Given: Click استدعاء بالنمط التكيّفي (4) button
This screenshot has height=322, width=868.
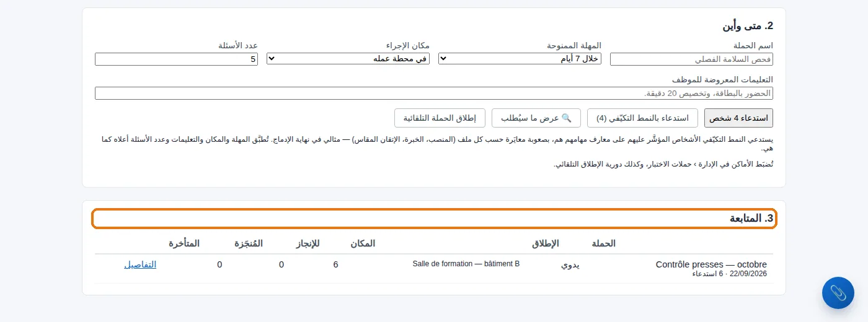Looking at the screenshot, I should coord(642,118).
